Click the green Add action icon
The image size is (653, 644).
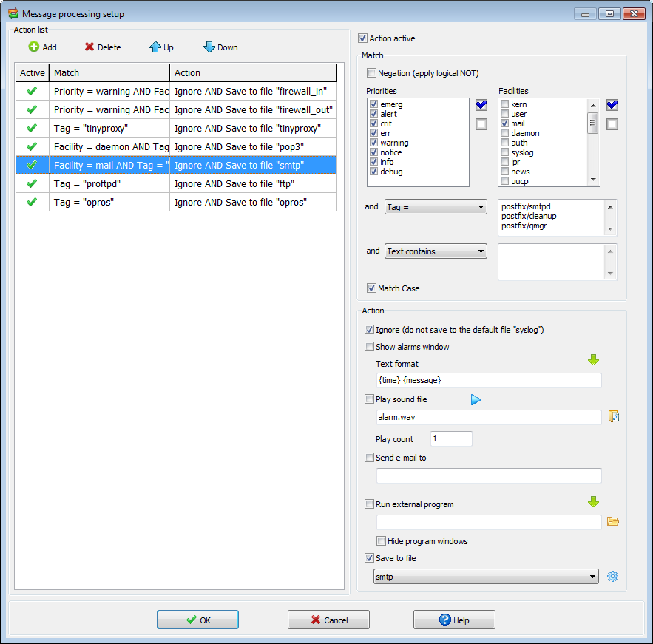34,47
